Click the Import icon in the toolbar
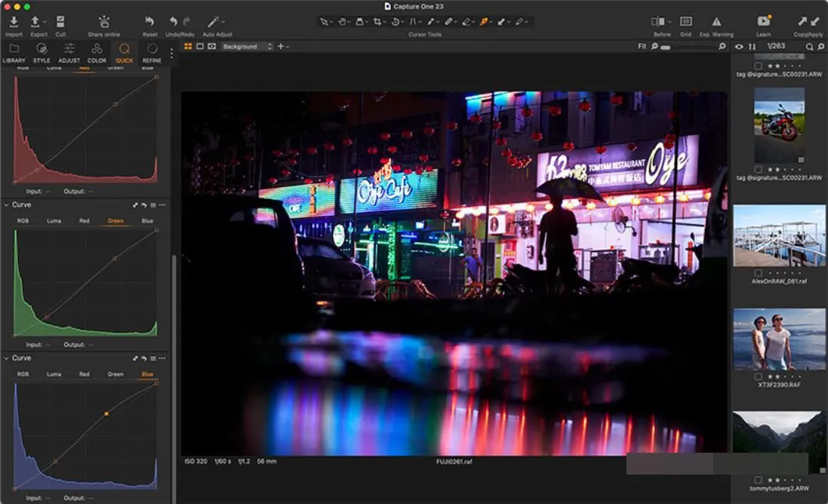The width and height of the screenshot is (828, 504). 14,22
